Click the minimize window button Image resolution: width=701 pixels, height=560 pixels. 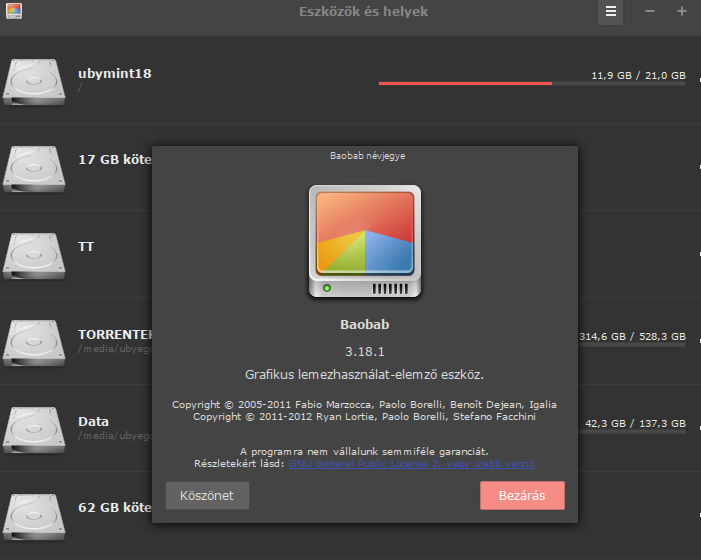tap(650, 11)
